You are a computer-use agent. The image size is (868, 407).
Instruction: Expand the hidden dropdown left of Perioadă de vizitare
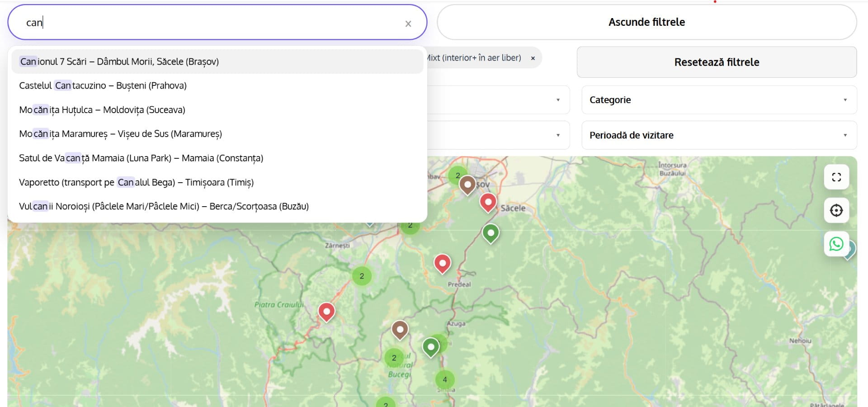(x=498, y=135)
